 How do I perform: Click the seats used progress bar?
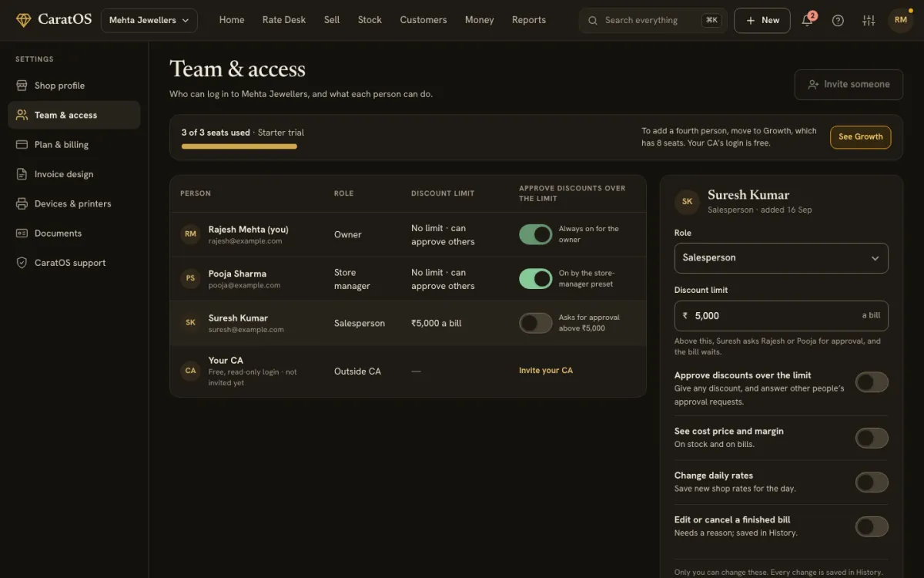coord(239,146)
